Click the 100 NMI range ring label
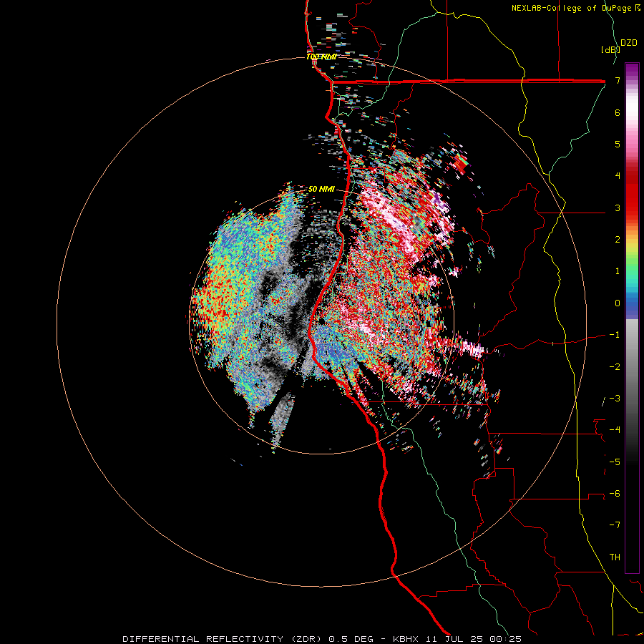The width and height of the screenshot is (644, 644). [x=321, y=57]
